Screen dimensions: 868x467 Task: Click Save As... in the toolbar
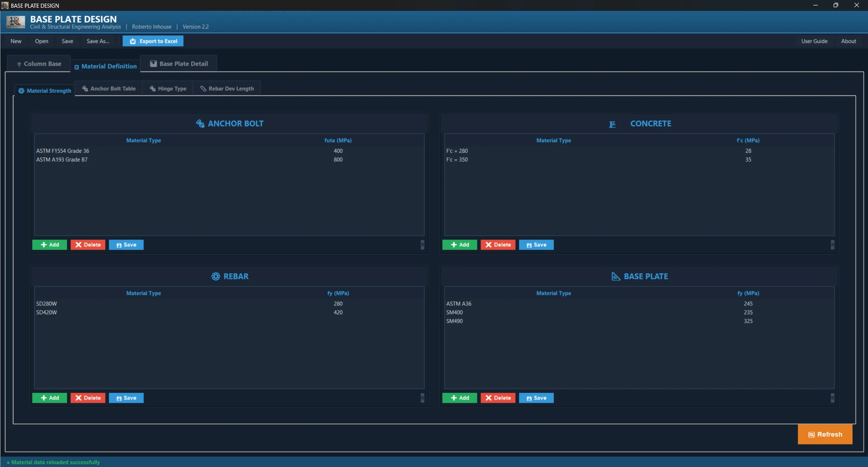coord(98,41)
